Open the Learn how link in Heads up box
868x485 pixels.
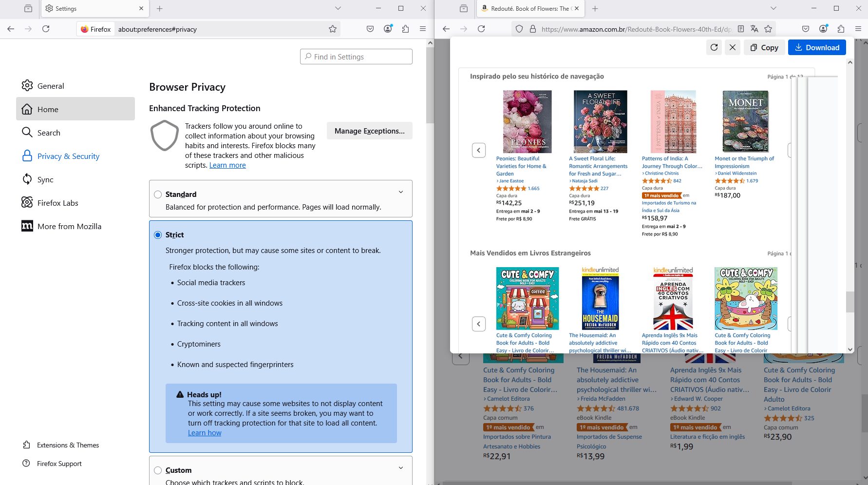(205, 433)
